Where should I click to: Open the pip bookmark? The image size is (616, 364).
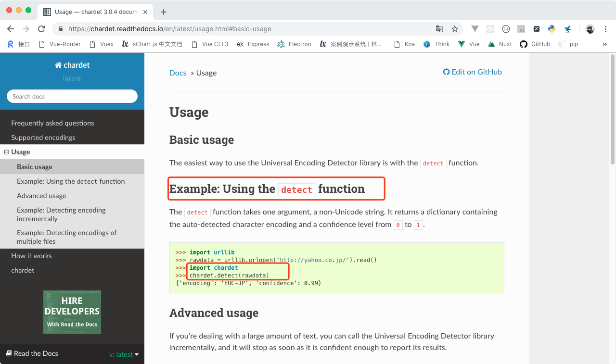(568, 44)
